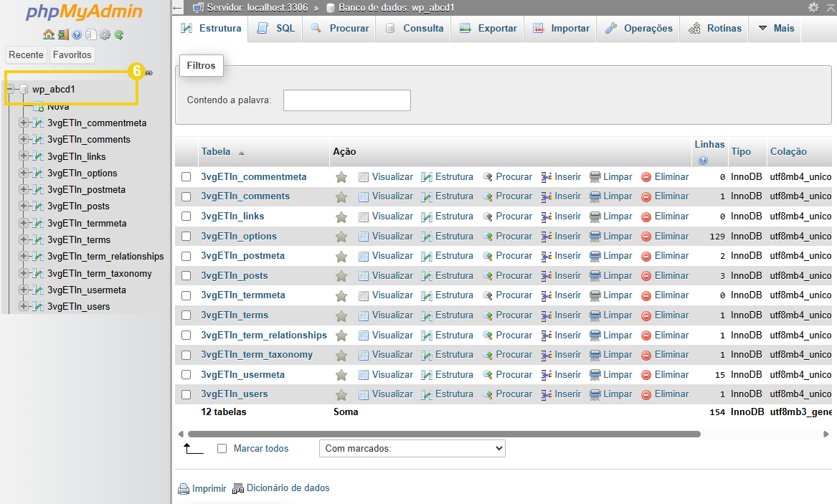Select the checkbox for 3vgETIn_links row
This screenshot has width=837, height=504.
(186, 216)
